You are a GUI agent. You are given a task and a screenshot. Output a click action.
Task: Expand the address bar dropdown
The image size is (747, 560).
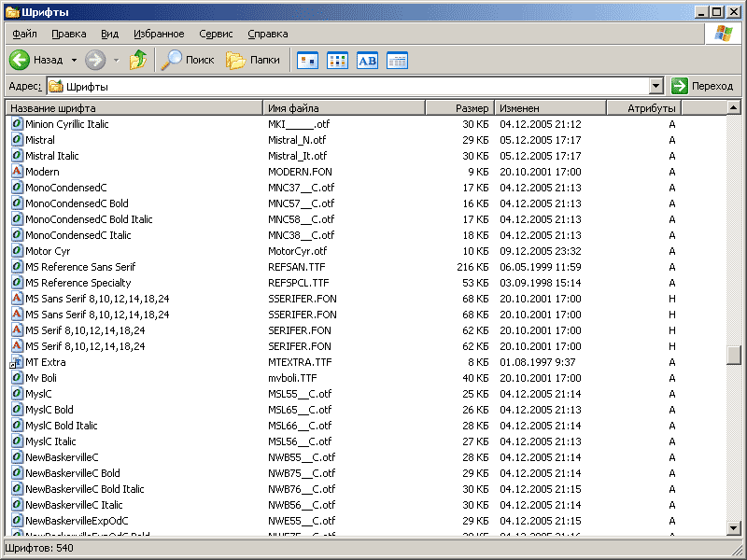coord(656,86)
